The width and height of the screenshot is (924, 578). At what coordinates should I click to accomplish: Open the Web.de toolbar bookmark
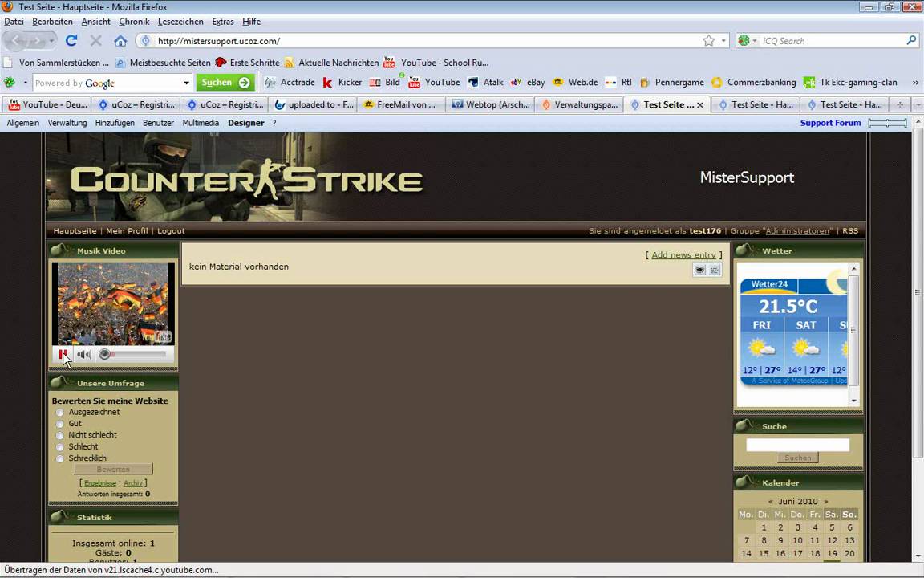point(575,82)
